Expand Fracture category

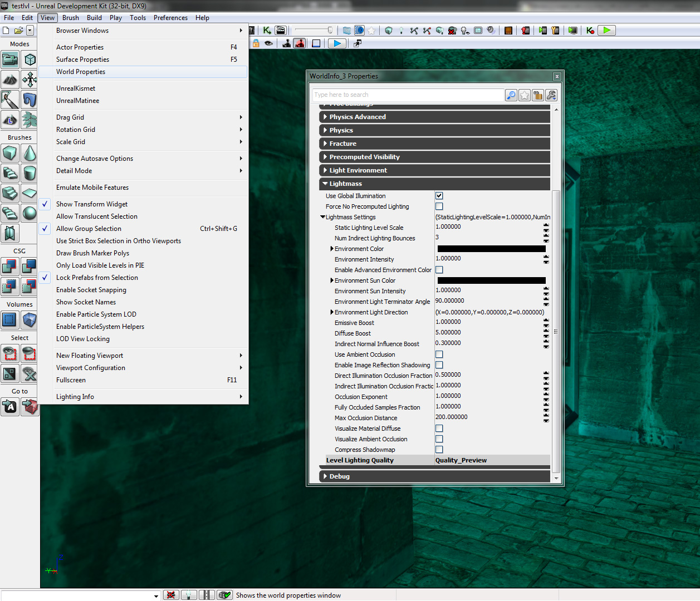[434, 144]
